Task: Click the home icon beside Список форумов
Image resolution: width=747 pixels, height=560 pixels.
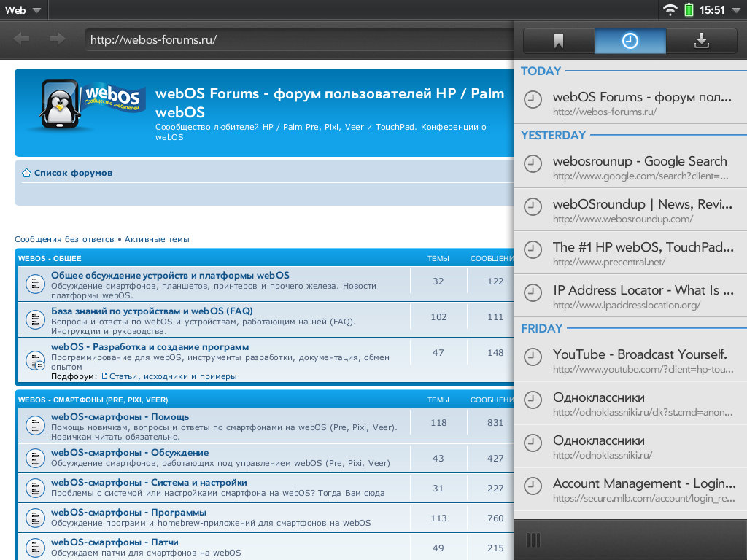Action: [26, 174]
